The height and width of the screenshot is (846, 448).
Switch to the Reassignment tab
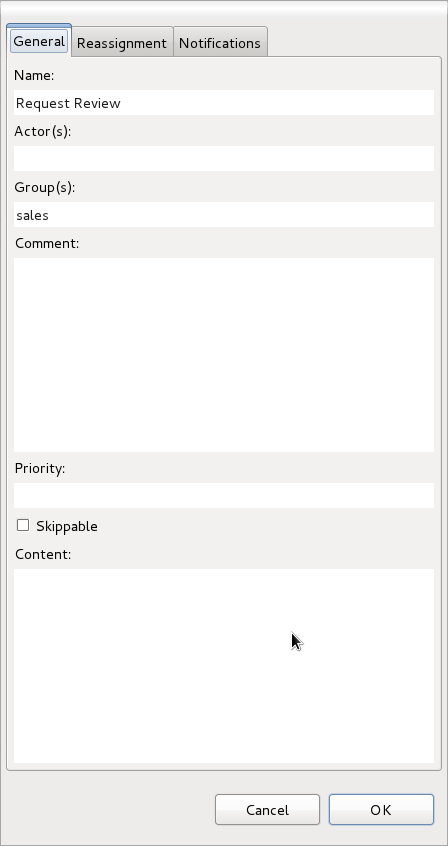122,43
